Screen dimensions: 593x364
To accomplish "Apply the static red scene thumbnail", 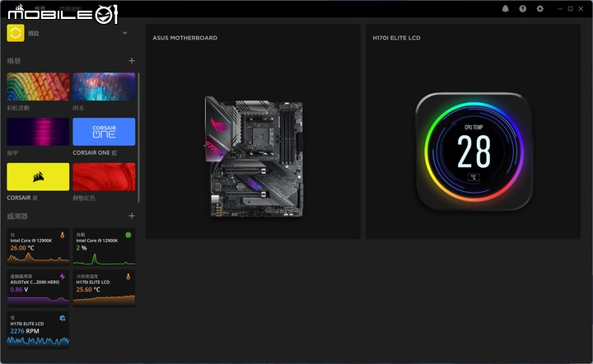I will click(104, 176).
